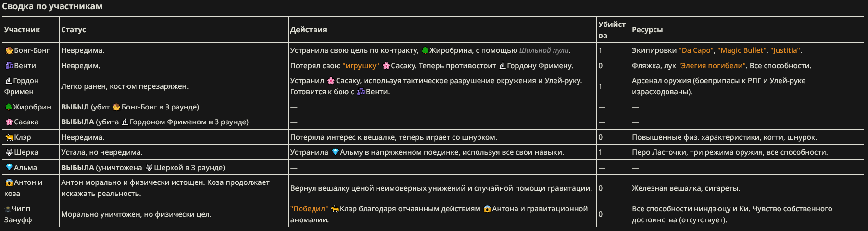Click the gem icon next to Альма participant
Image resolution: width=868 pixels, height=231 pixels.
pyautogui.click(x=9, y=168)
